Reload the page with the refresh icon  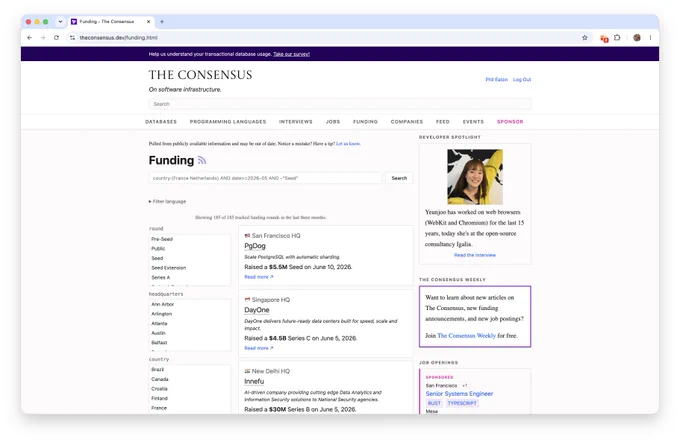[x=56, y=38]
